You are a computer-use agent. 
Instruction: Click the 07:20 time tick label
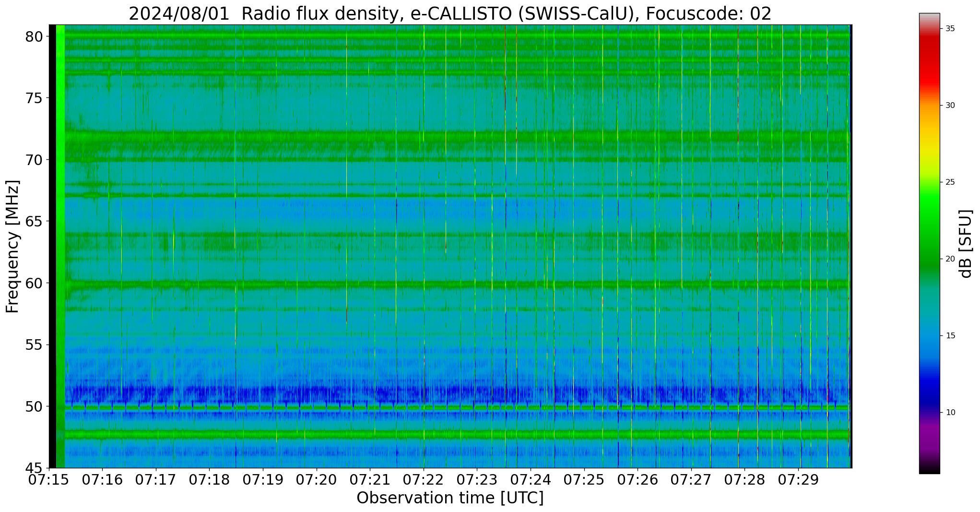317,480
